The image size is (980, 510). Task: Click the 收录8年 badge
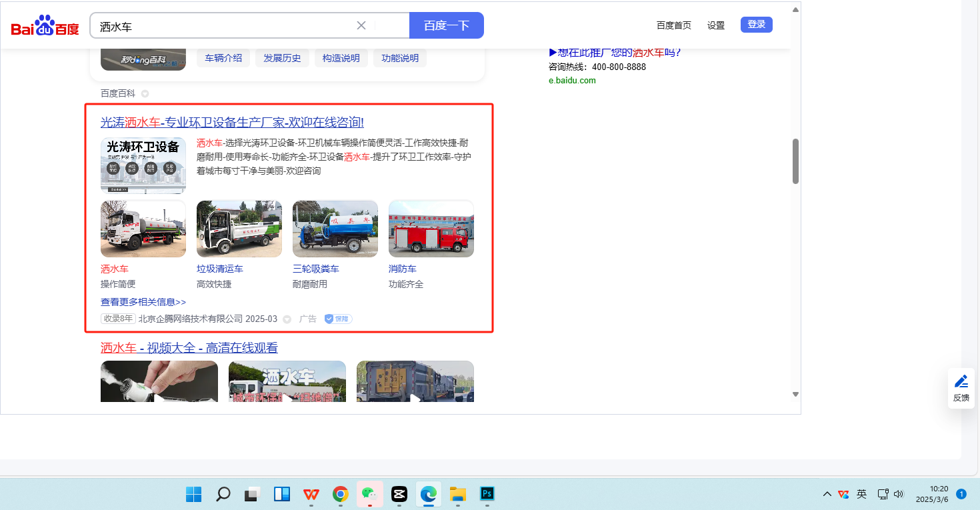point(118,319)
